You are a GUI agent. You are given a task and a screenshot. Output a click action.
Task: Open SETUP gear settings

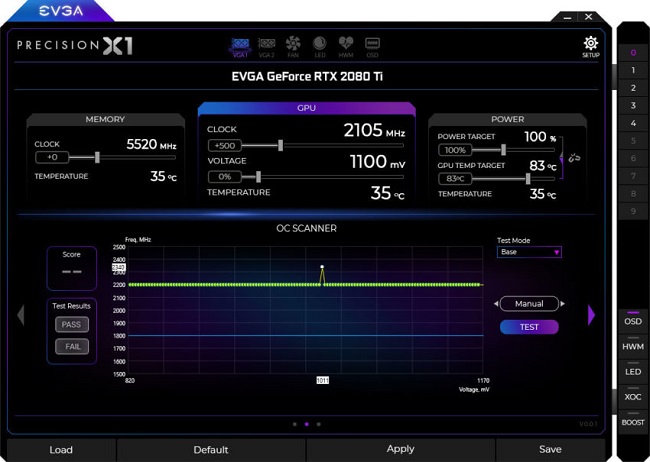(591, 46)
